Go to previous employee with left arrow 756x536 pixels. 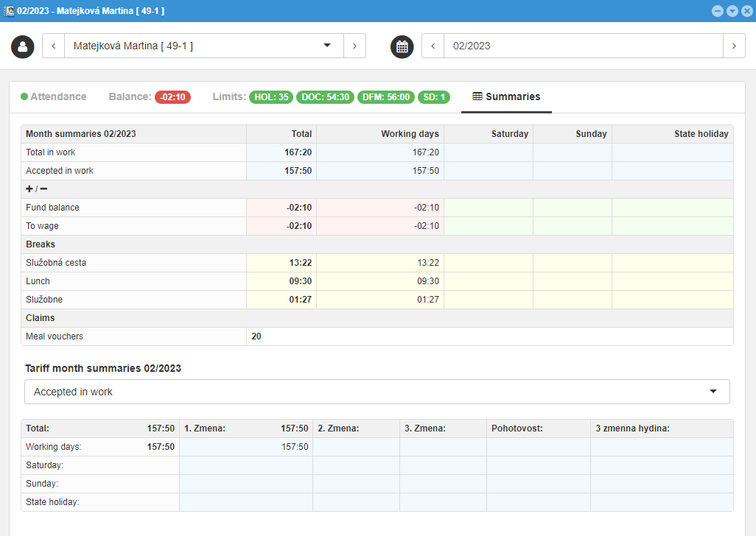click(54, 46)
